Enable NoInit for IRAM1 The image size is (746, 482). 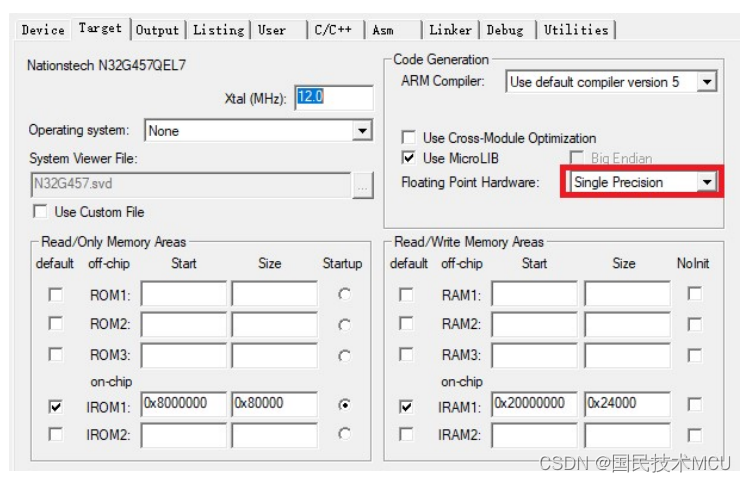point(695,404)
